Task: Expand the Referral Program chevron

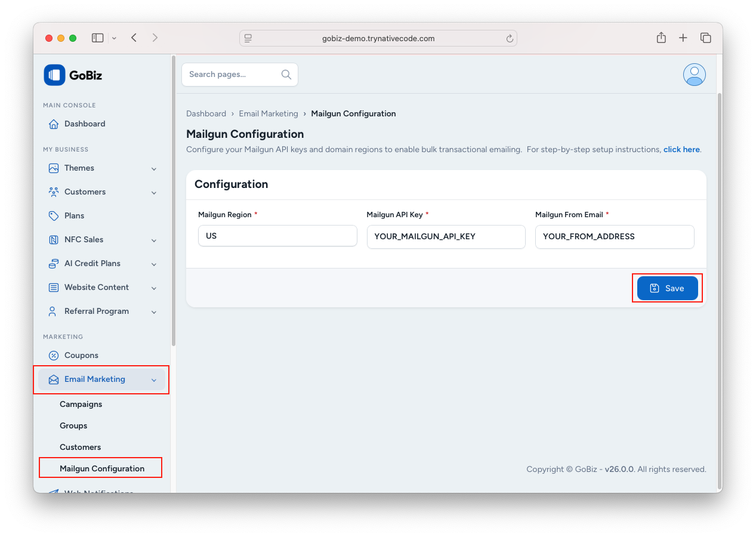Action: pyautogui.click(x=154, y=312)
